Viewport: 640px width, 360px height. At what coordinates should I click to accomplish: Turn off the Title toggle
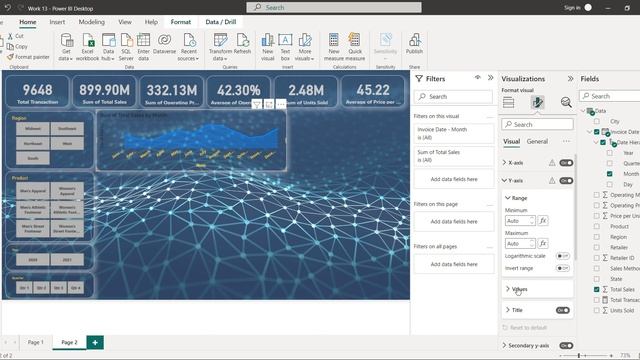point(563,310)
